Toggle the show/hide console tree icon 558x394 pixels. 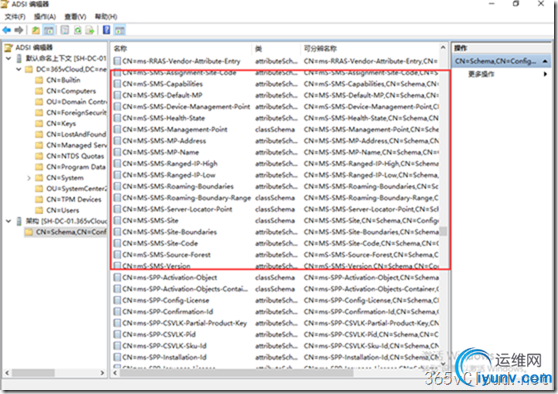coord(49,30)
